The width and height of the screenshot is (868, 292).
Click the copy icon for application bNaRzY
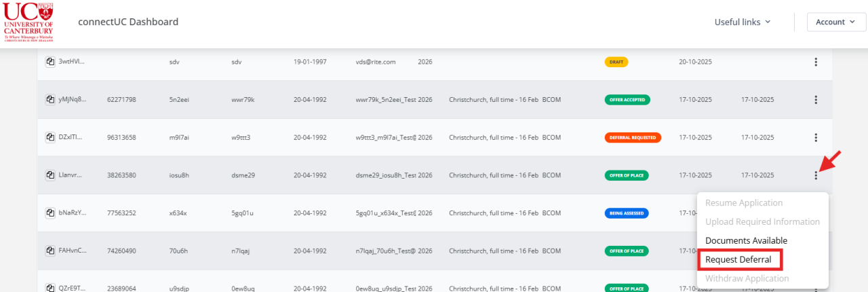(50, 213)
